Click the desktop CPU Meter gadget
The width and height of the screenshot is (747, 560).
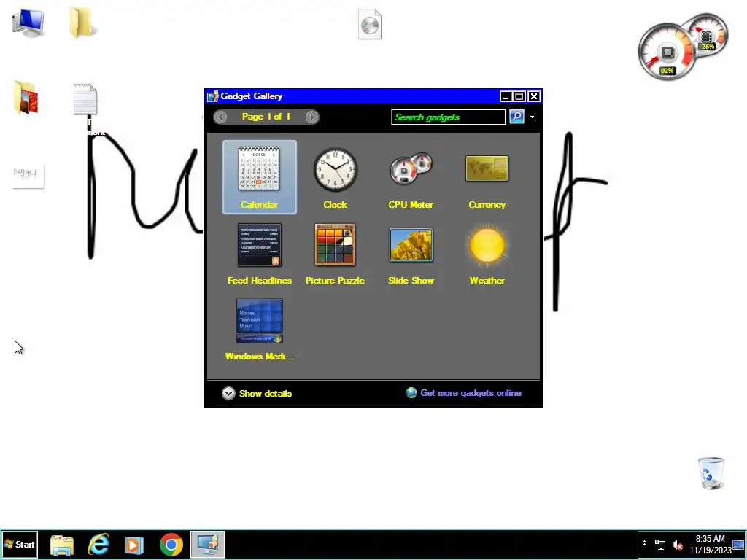682,47
